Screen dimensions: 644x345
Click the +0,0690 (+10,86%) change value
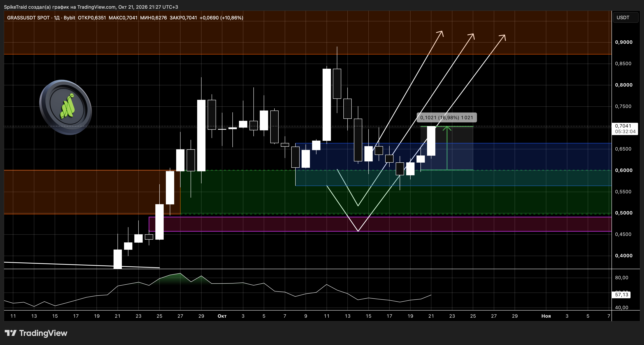221,18
